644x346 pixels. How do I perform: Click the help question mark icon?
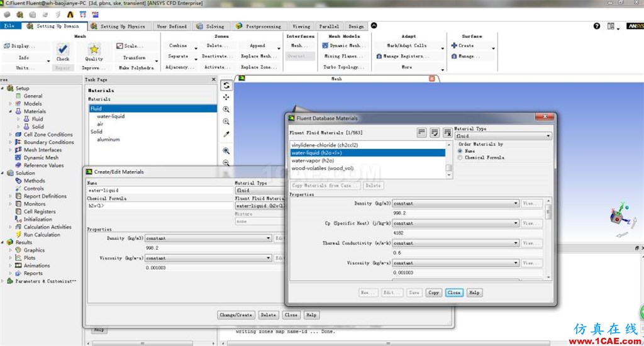[597, 26]
